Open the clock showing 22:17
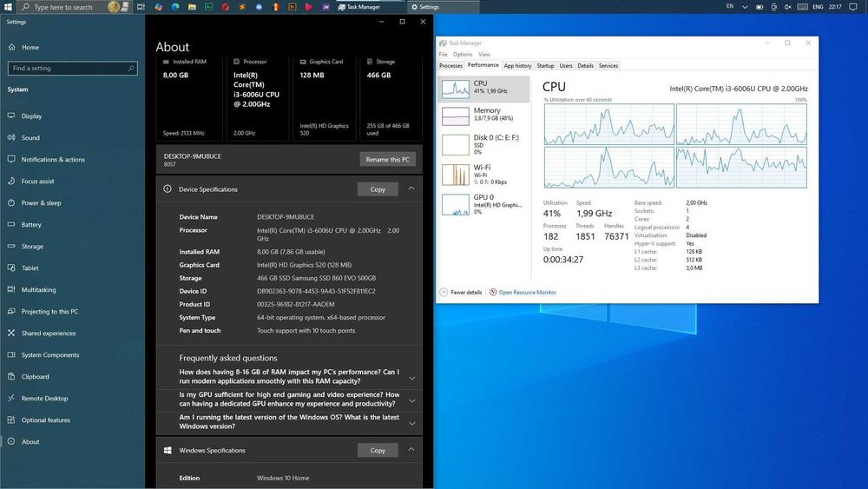 [835, 7]
